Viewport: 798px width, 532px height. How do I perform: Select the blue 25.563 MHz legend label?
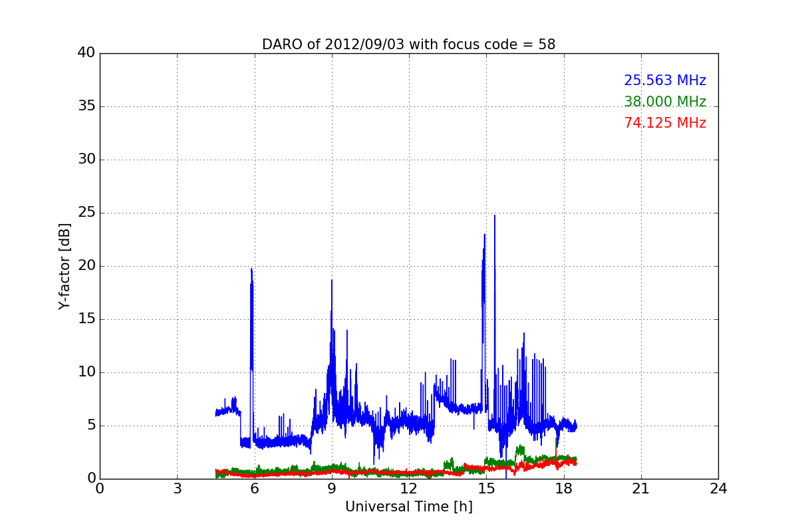click(x=665, y=80)
